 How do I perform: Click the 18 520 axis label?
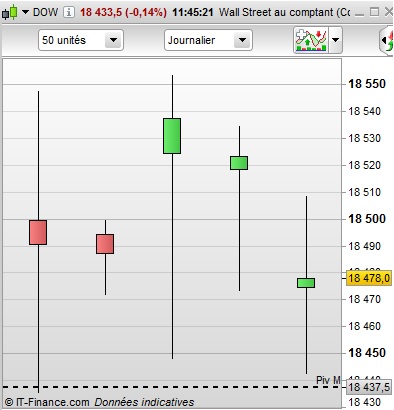364,165
